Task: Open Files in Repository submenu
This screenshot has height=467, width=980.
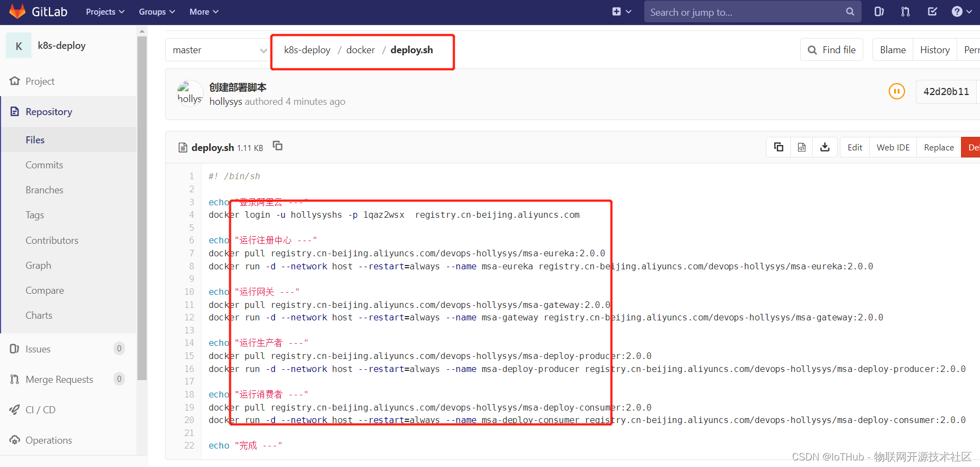Action: coord(35,140)
